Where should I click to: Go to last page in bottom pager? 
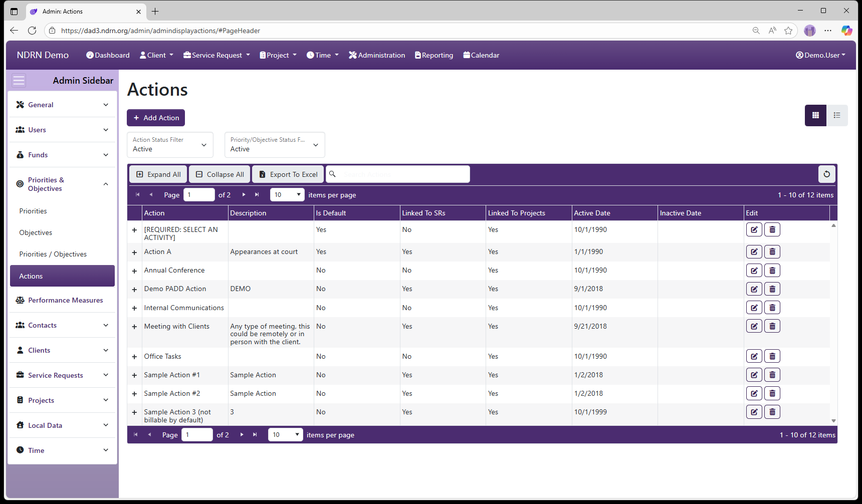coord(255,434)
